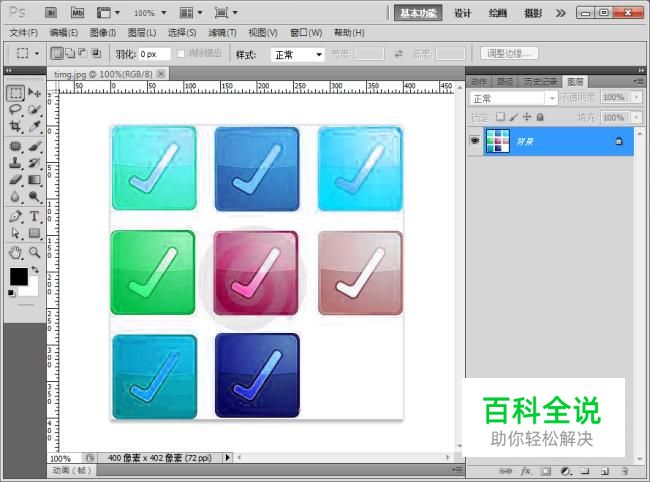Toggle lock image pixels
The width and height of the screenshot is (650, 482).
[514, 117]
